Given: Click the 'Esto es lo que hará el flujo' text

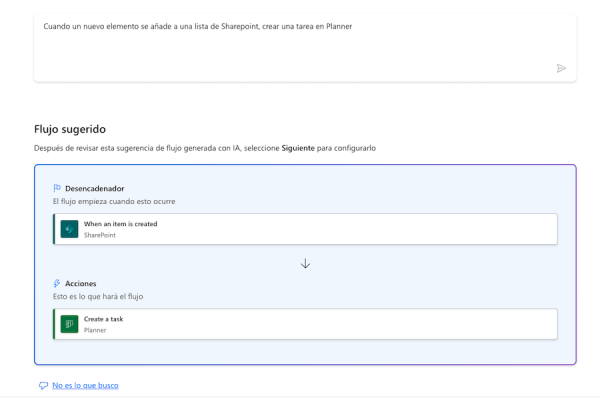Looking at the screenshot, I should pos(98,297).
